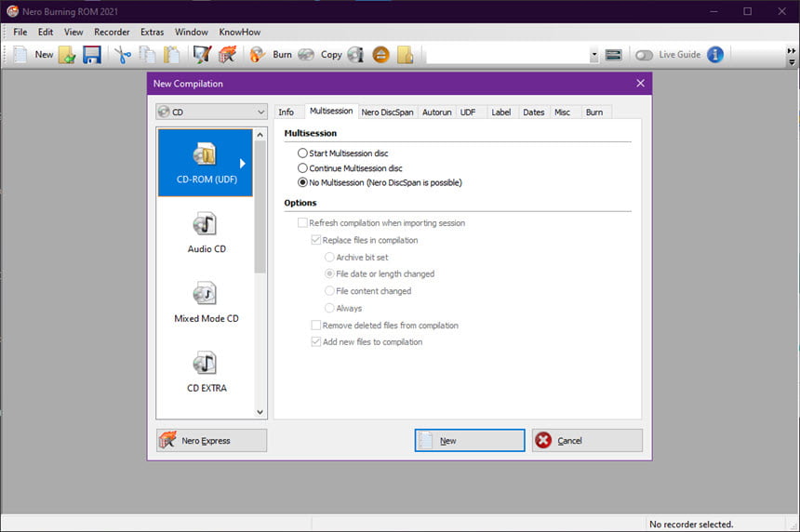Open the CD disc type dropdown
800x532 pixels.
211,112
